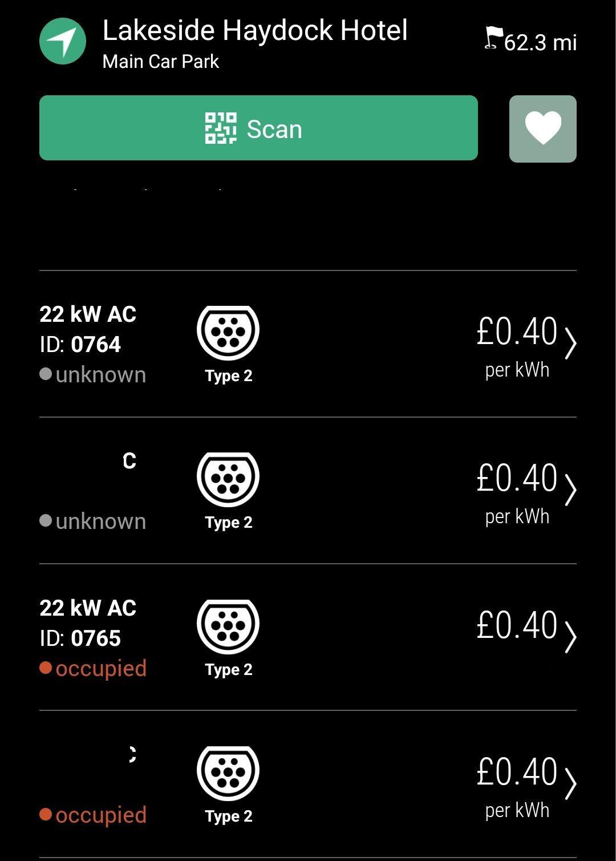The image size is (616, 861).
Task: Select the occupied status of ID 0765
Action: pos(100,668)
